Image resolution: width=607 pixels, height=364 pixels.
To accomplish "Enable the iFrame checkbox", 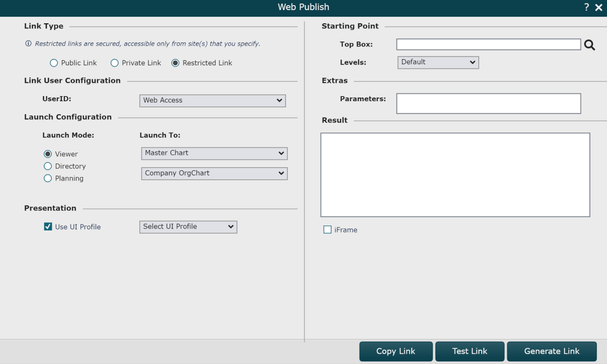I will click(x=327, y=230).
